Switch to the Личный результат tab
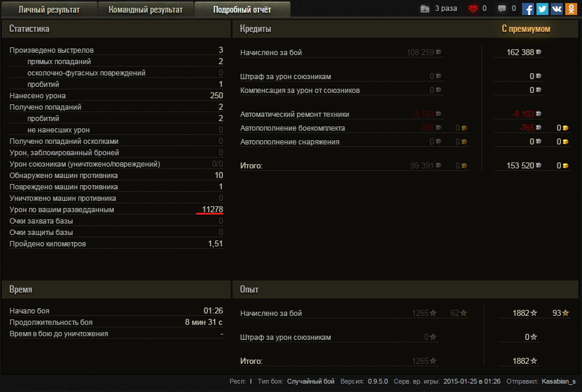The height and width of the screenshot is (392, 582). pos(49,10)
